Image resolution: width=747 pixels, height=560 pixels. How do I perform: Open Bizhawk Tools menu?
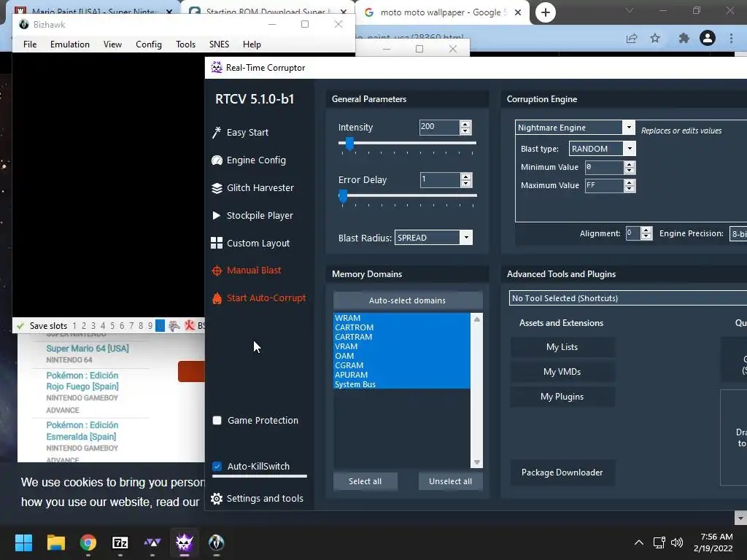[x=185, y=44]
